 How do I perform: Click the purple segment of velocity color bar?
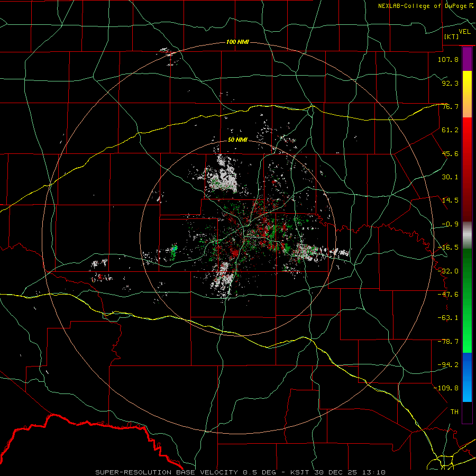pos(467,59)
